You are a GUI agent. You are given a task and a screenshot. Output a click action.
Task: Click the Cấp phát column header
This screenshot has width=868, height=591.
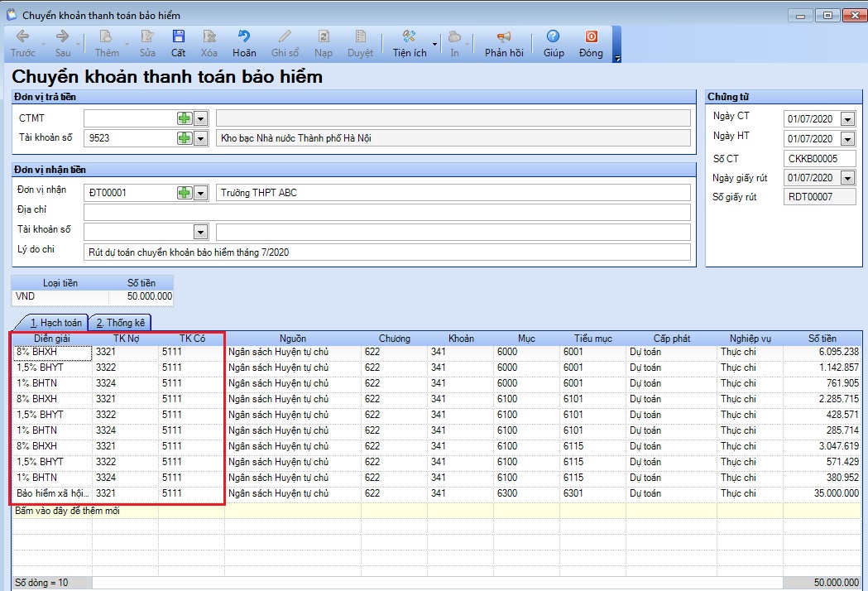click(672, 339)
